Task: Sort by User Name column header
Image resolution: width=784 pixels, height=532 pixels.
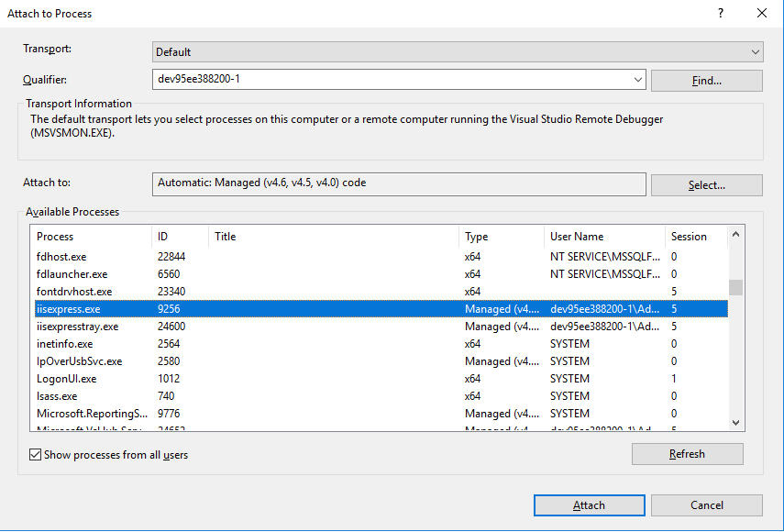Action: click(604, 237)
